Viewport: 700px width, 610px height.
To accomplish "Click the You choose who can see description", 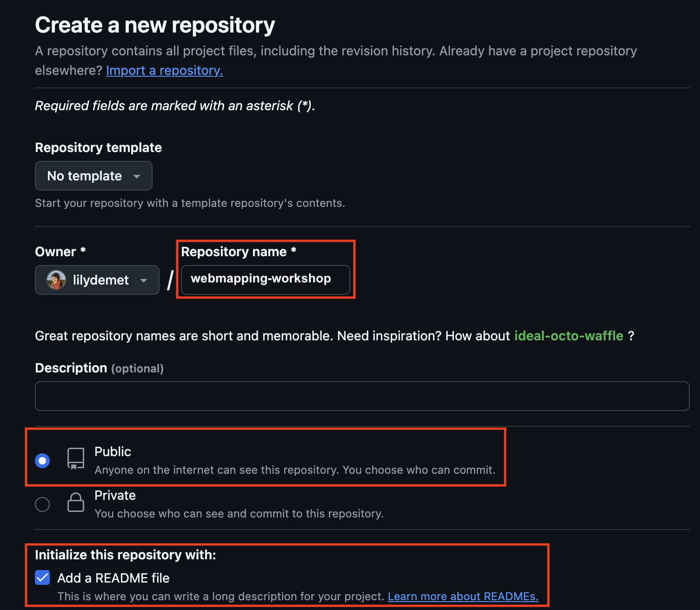I will [x=239, y=514].
